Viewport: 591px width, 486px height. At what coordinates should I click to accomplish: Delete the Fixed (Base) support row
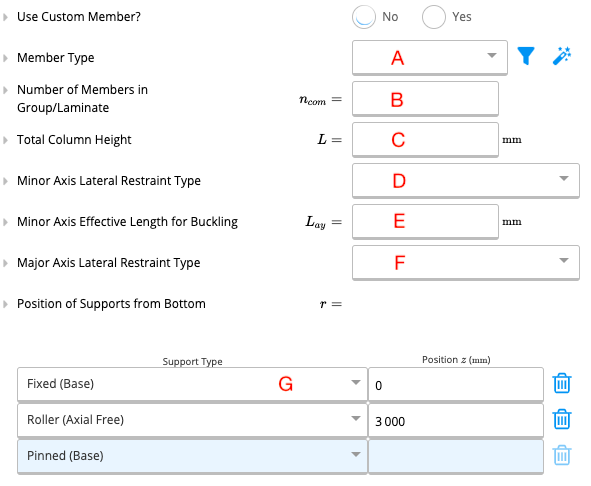click(x=562, y=383)
